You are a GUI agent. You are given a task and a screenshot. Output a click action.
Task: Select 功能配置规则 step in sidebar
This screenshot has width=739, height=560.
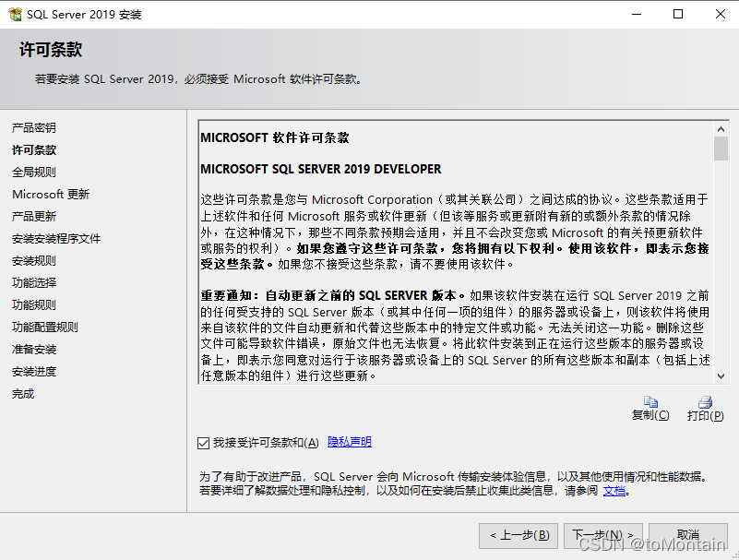pyautogui.click(x=45, y=328)
